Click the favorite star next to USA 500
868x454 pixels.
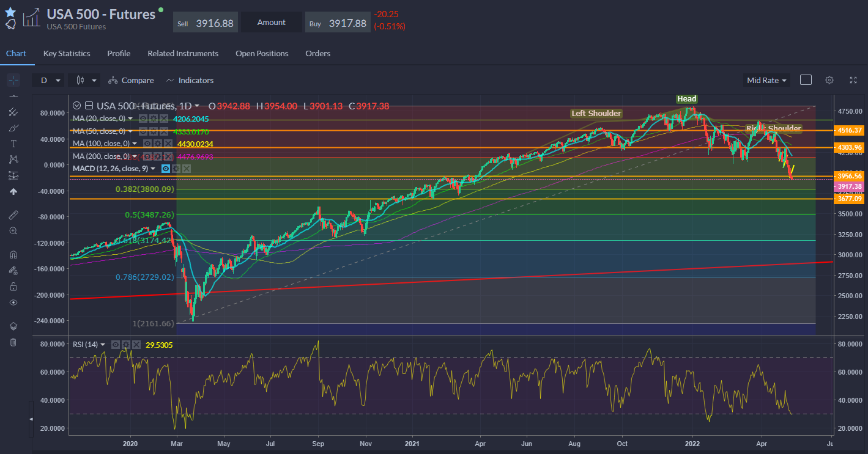click(x=10, y=12)
